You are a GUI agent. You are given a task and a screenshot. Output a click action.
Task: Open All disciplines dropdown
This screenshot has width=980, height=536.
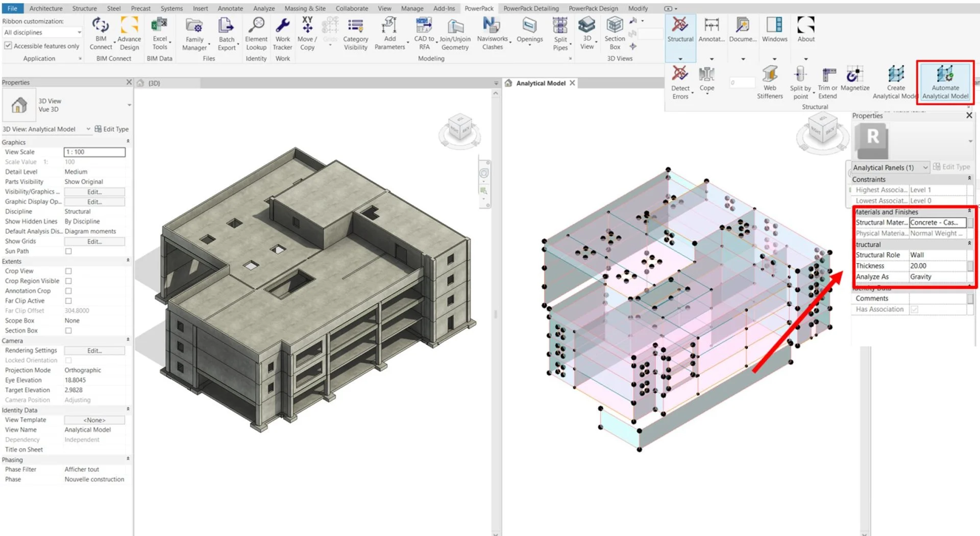tap(42, 32)
